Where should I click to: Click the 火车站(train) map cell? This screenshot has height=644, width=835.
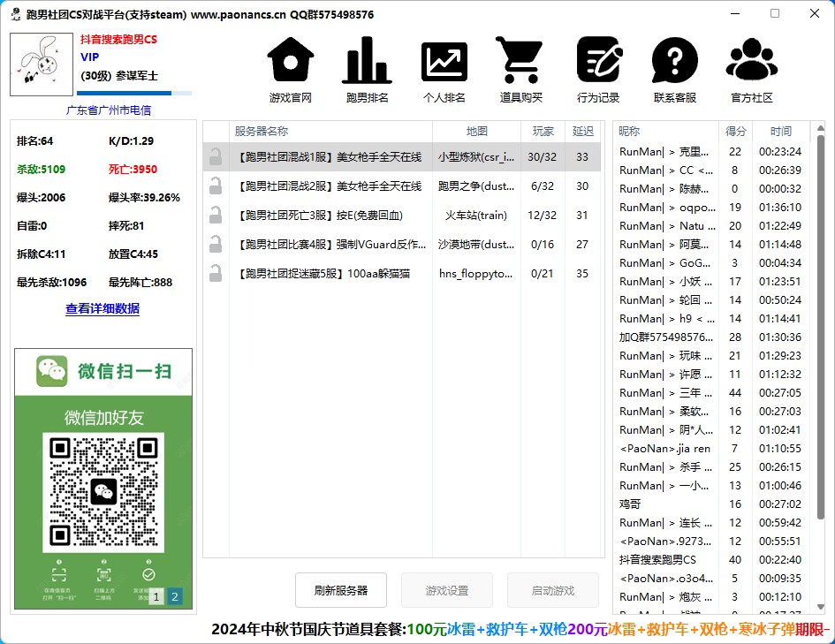[476, 215]
